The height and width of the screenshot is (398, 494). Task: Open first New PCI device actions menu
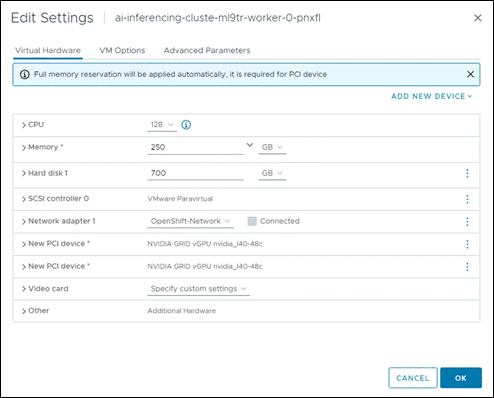click(x=467, y=244)
